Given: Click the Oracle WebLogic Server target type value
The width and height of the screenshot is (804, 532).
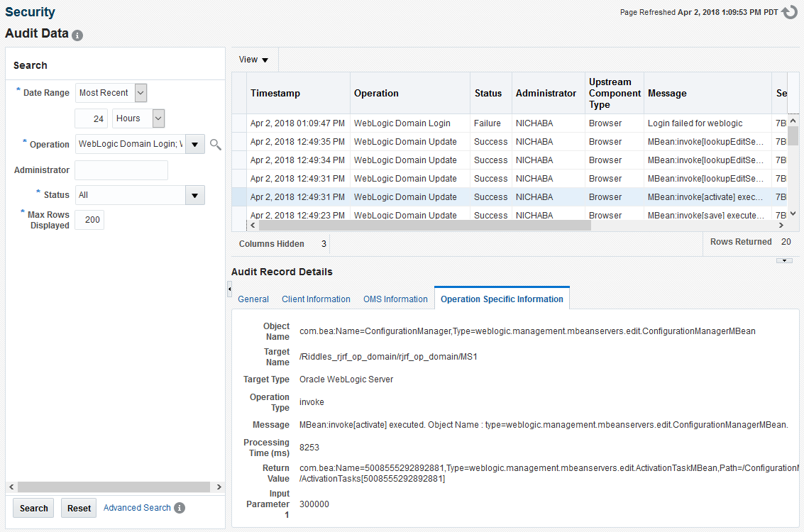Looking at the screenshot, I should coord(346,379).
